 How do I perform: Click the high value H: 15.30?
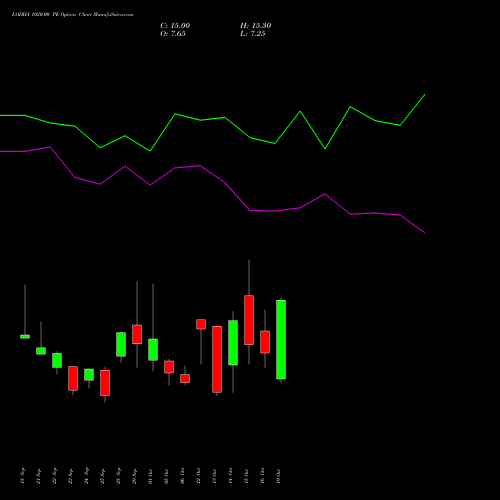pos(255,26)
